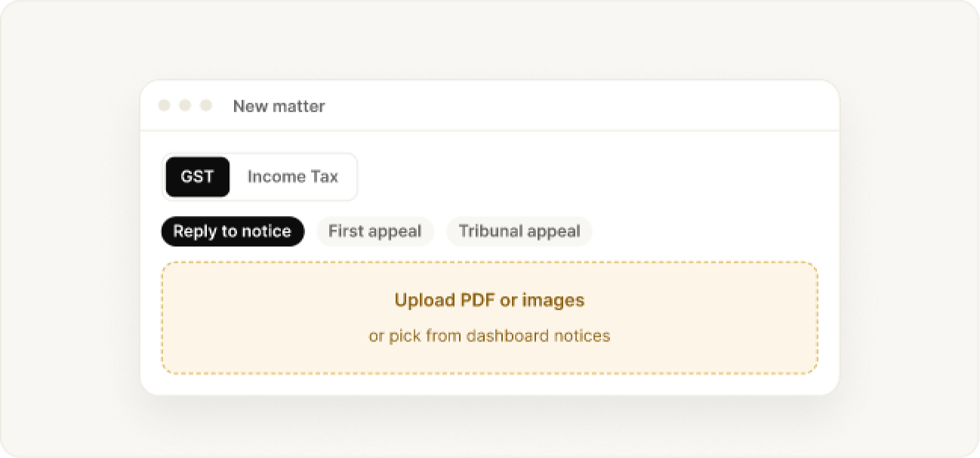Click the middle window dot in the title bar
Screen dimensions: 980x458
185,106
